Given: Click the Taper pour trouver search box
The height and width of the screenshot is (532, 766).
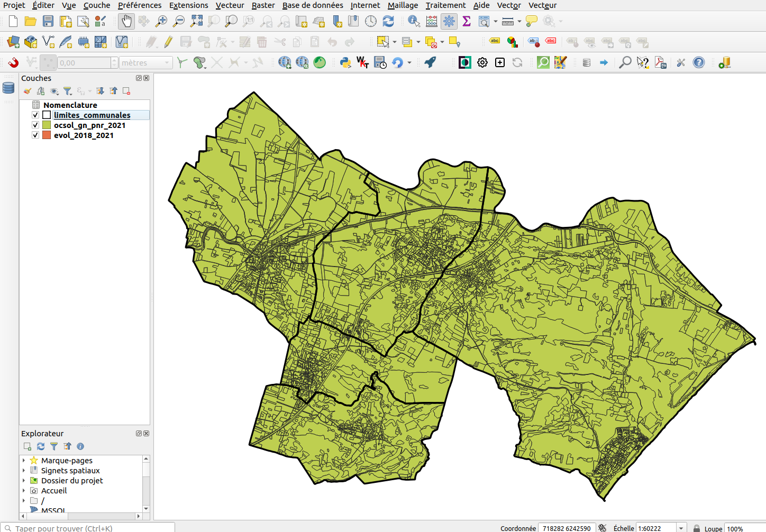Looking at the screenshot, I should [88, 528].
